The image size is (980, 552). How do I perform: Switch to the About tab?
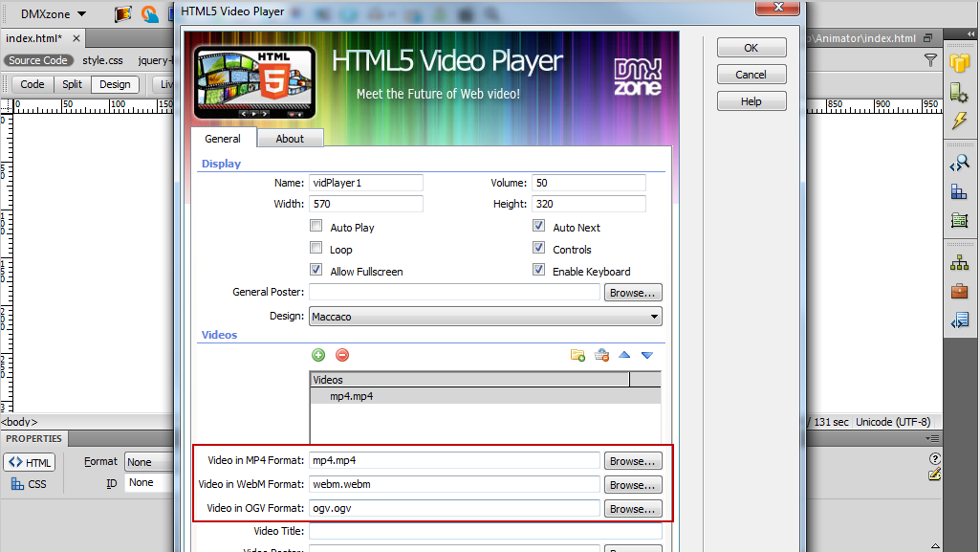pyautogui.click(x=290, y=139)
